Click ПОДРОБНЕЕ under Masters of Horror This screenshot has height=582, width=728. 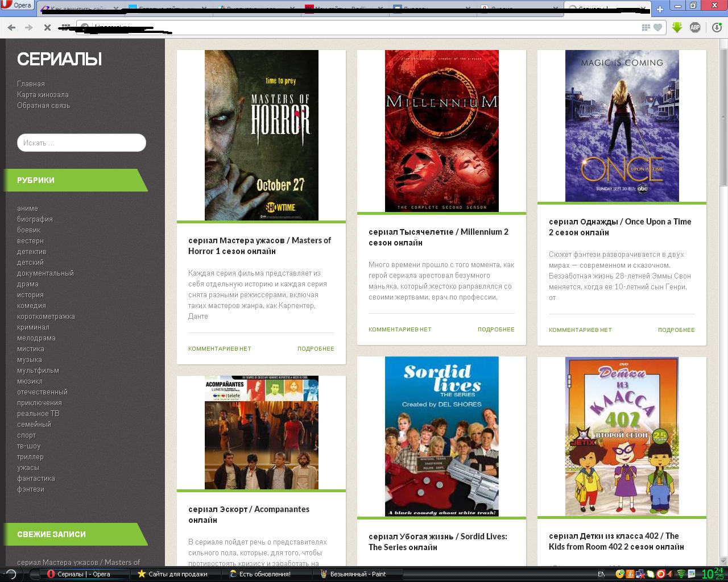point(316,349)
